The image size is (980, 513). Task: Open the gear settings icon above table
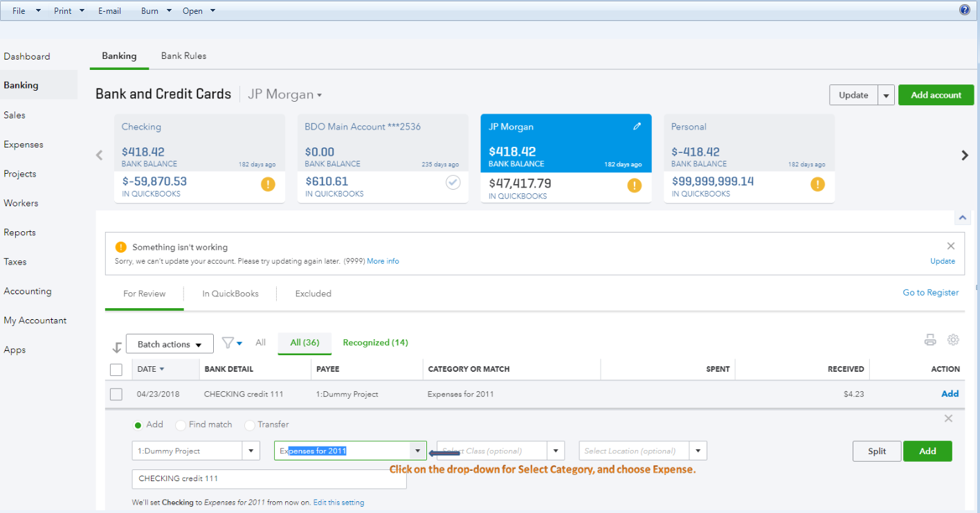tap(953, 340)
